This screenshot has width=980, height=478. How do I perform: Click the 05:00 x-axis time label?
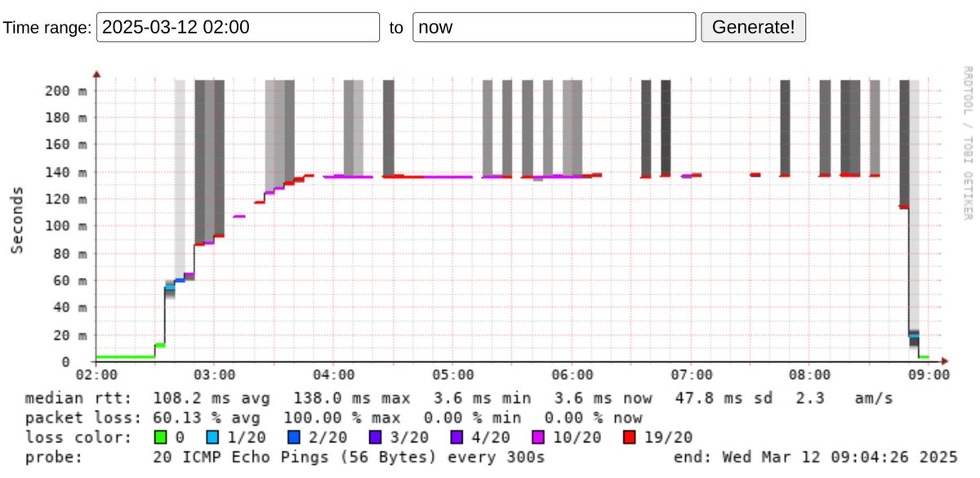pos(453,374)
